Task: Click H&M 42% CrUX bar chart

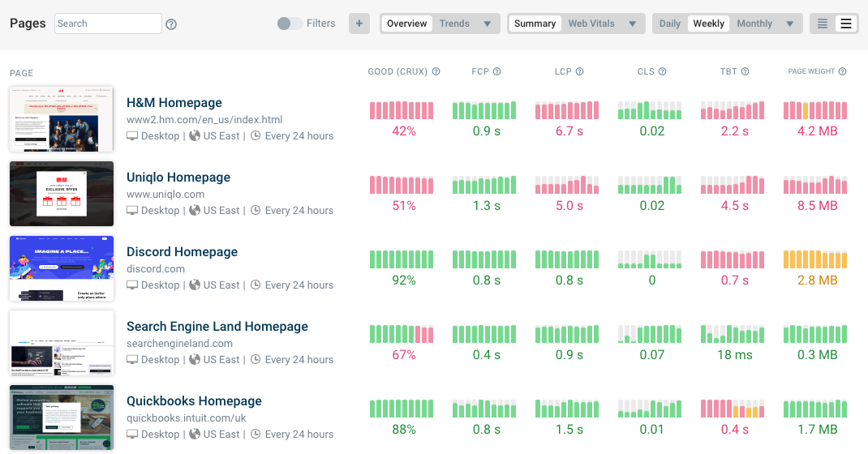Action: (x=402, y=110)
